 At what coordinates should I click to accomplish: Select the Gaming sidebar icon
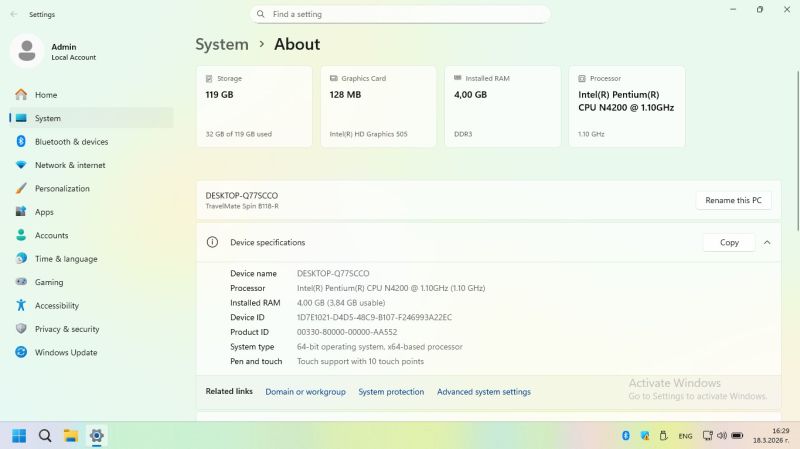click(x=21, y=282)
